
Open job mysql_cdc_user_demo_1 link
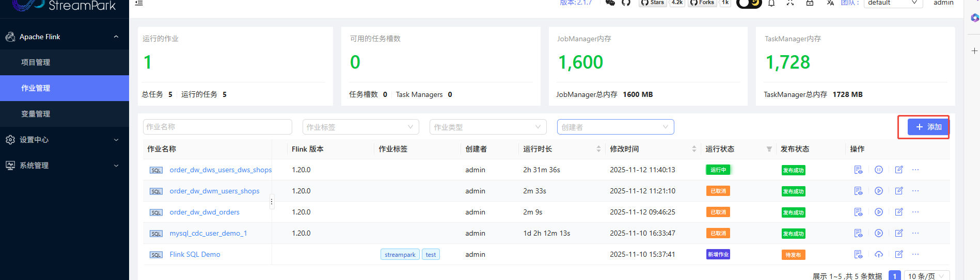click(208, 233)
